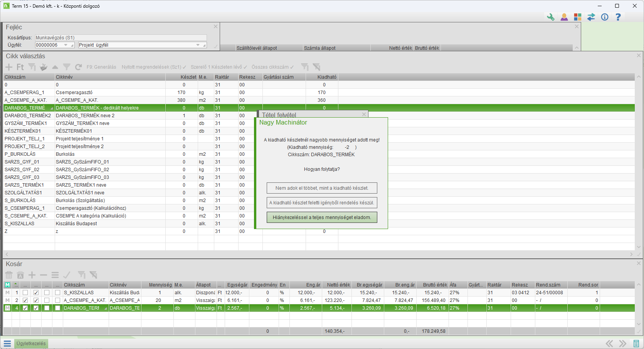Expand the DARABOS_TERI cell arrow in basket
Viewport: 644px width, 349px height.
106,309
